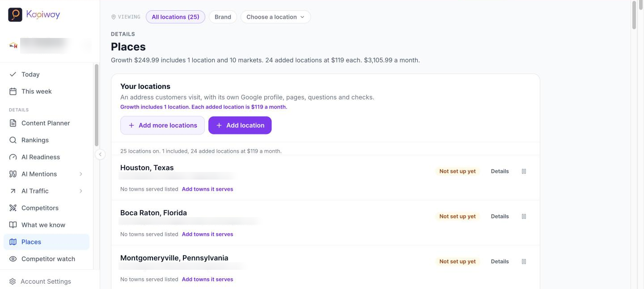Click the Not set up yet badge for Montgomeryville
The width and height of the screenshot is (644, 289).
coord(458,261)
